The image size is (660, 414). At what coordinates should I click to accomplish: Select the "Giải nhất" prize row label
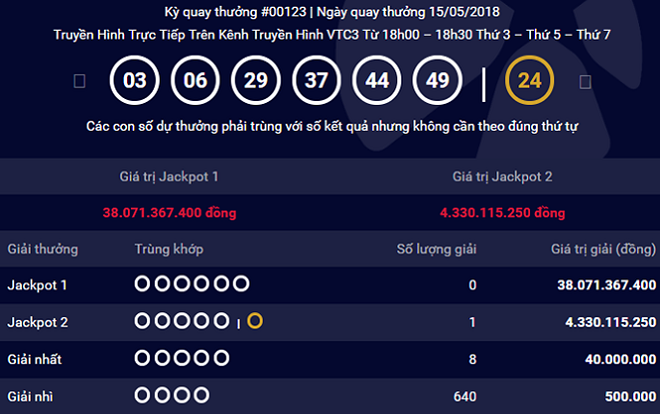tap(36, 357)
